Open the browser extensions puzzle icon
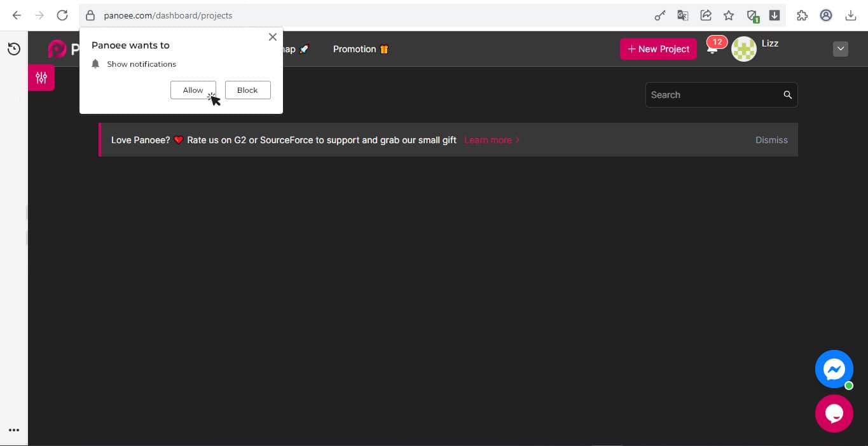868x446 pixels. pos(802,15)
